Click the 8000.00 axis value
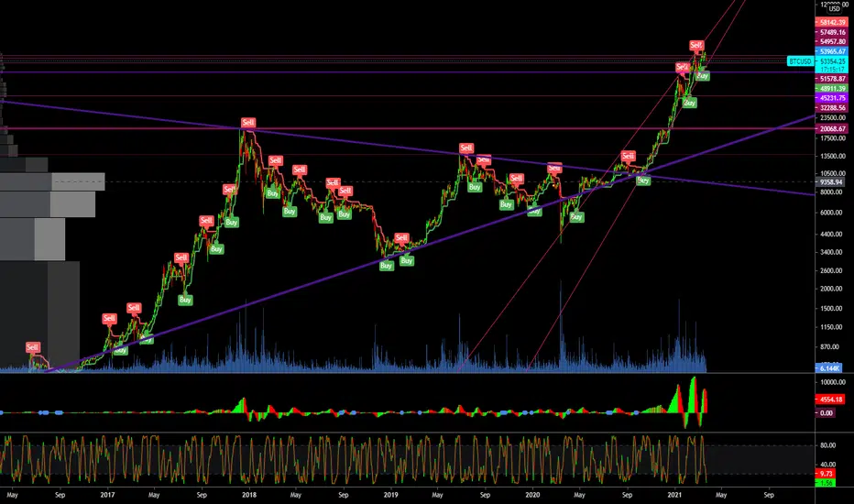The width and height of the screenshot is (854, 504). 832,192
